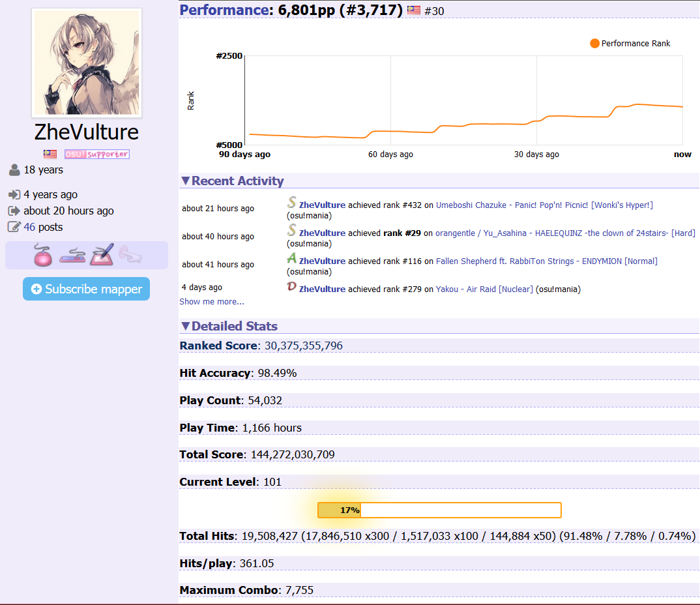
Task: Click the A grade icon for ENDYMION
Action: [292, 259]
